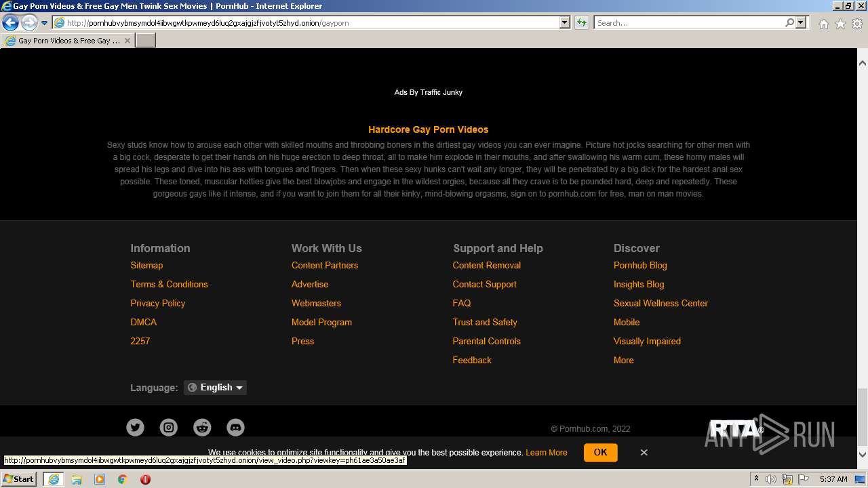The image size is (868, 488).
Task: Open the Mobile link
Action: point(627,322)
